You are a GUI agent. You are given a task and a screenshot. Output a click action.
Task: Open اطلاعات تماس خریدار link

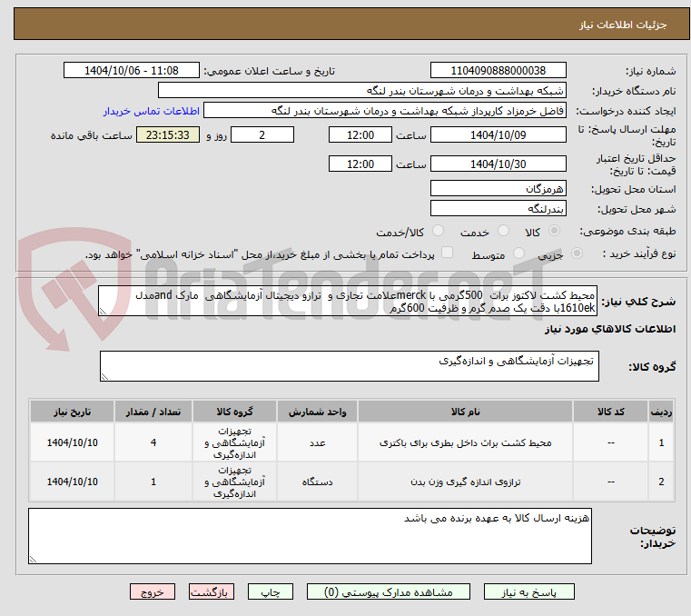click(151, 111)
